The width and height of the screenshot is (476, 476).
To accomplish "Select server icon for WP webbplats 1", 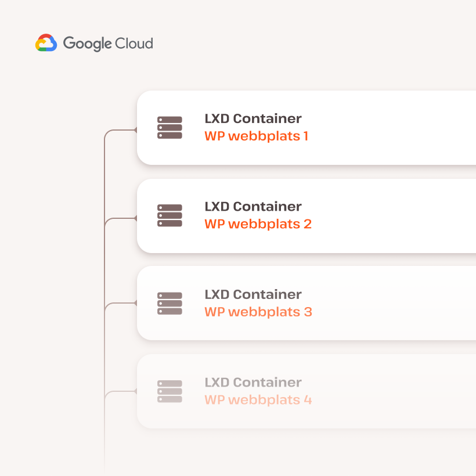I will 170,128.
